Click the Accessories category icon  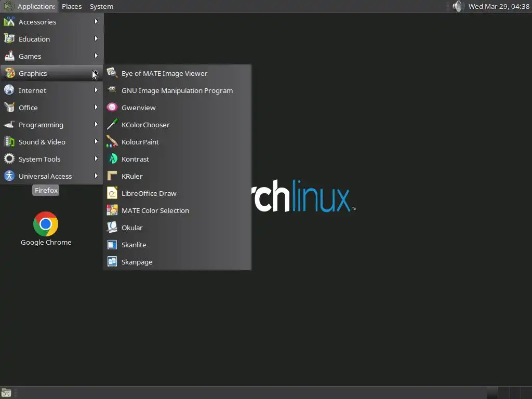[x=9, y=22]
